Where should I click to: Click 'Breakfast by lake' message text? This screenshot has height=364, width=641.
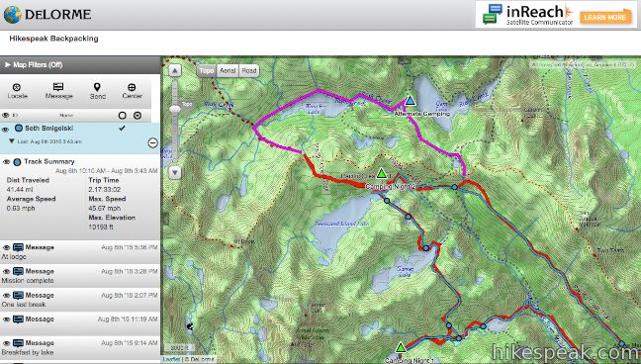tap(28, 352)
